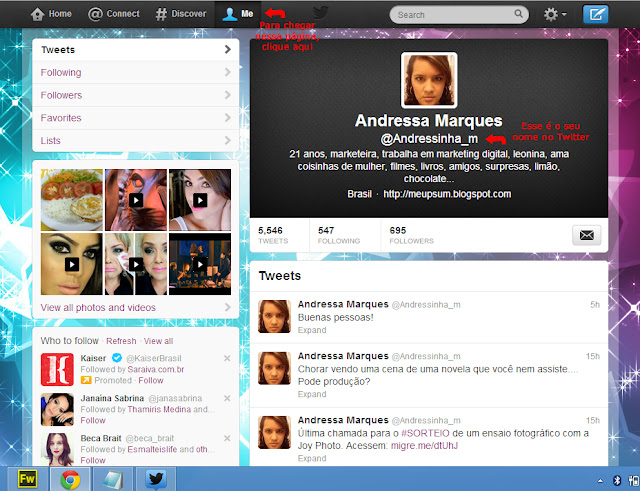The width and height of the screenshot is (640, 491).
Task: Follow Beca Brait
Action: [93, 460]
